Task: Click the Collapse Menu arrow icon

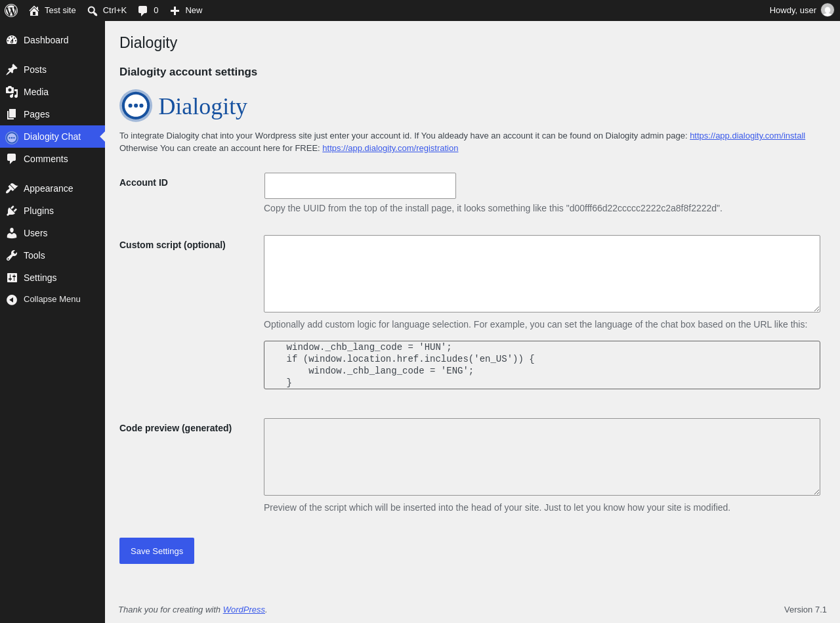Action: (x=12, y=300)
